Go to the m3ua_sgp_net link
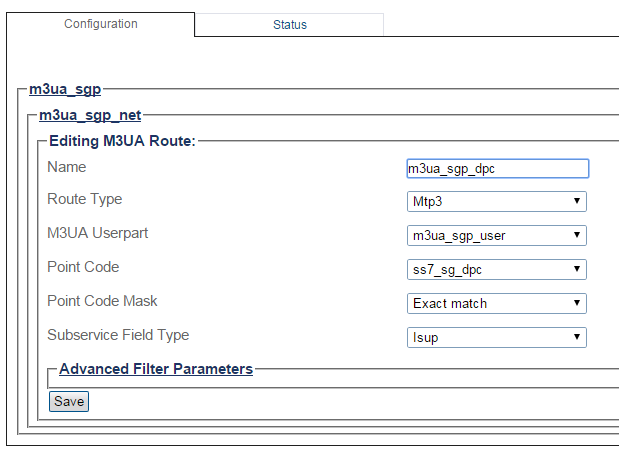The image size is (619, 461). tap(90, 115)
